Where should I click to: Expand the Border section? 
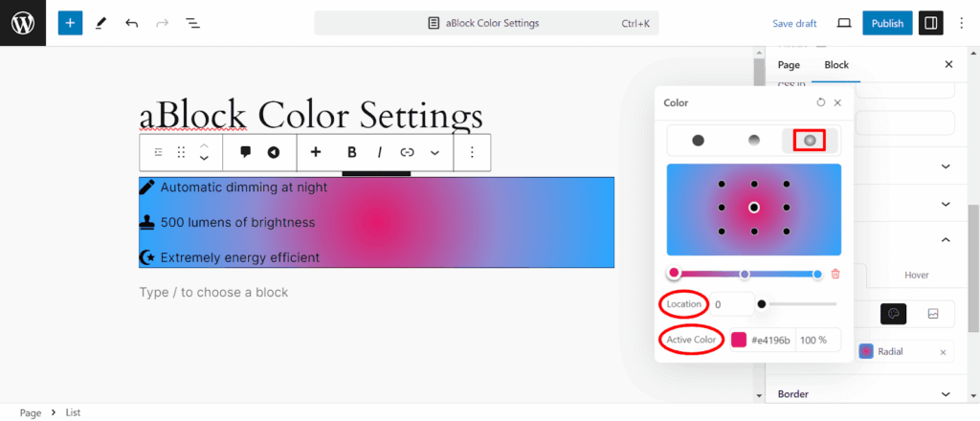(865, 393)
